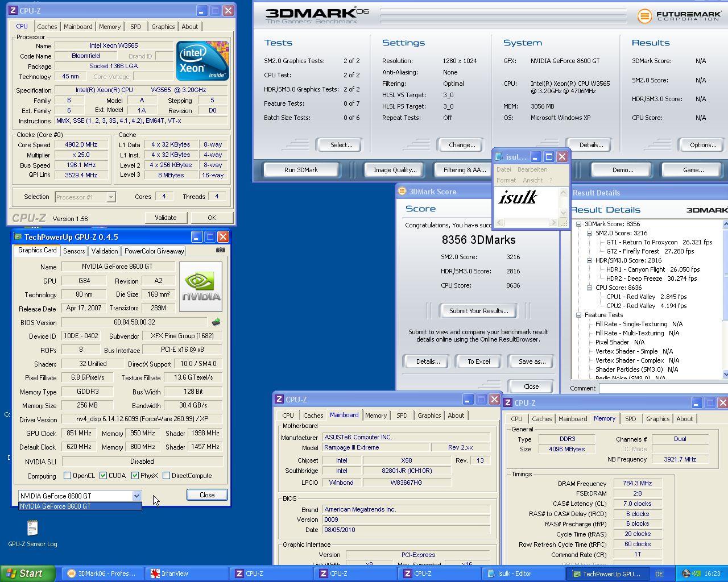Click the Validate button in CPU-Z
Viewport: 728px width, 582px height.
click(166, 218)
